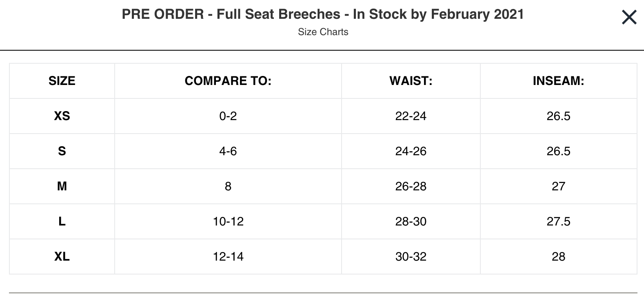Click the WAIST column header
The width and height of the screenshot is (644, 308).
pyautogui.click(x=411, y=81)
